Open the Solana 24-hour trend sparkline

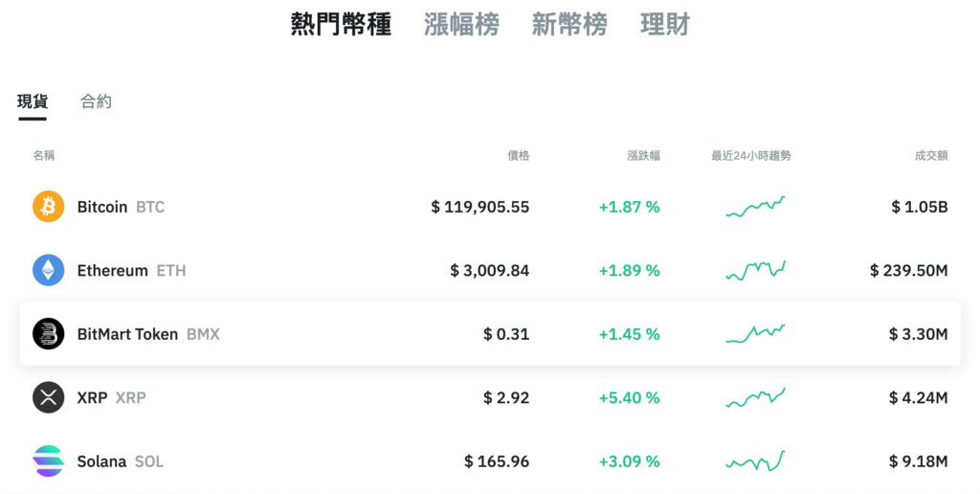[755, 461]
